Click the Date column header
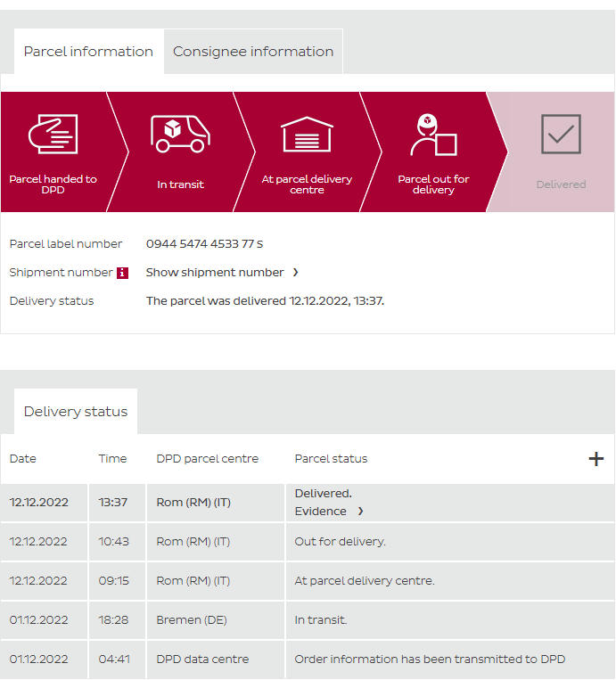The height and width of the screenshot is (680, 616). click(x=23, y=459)
